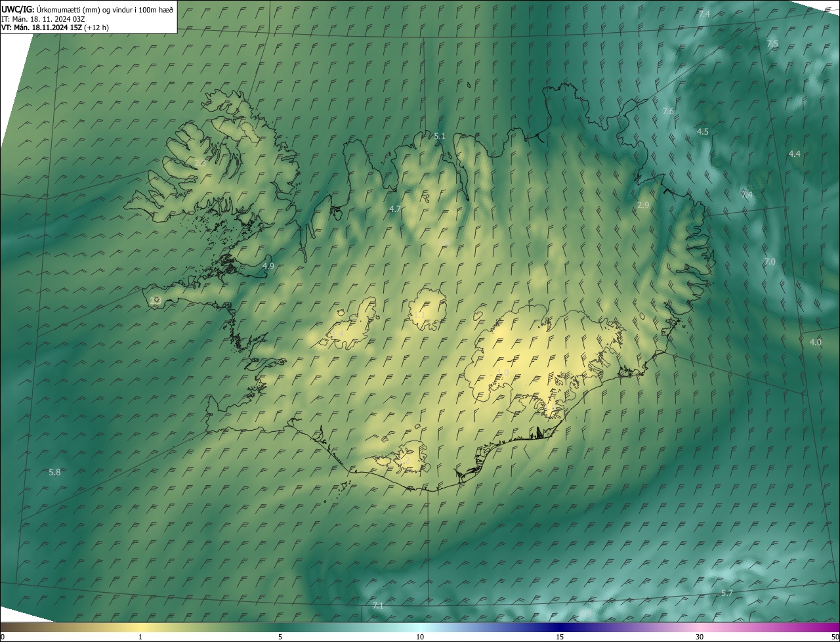Screen dimensions: 840x642
Task: Click the 5.7 value in the southeast ocean
Action: (x=727, y=593)
